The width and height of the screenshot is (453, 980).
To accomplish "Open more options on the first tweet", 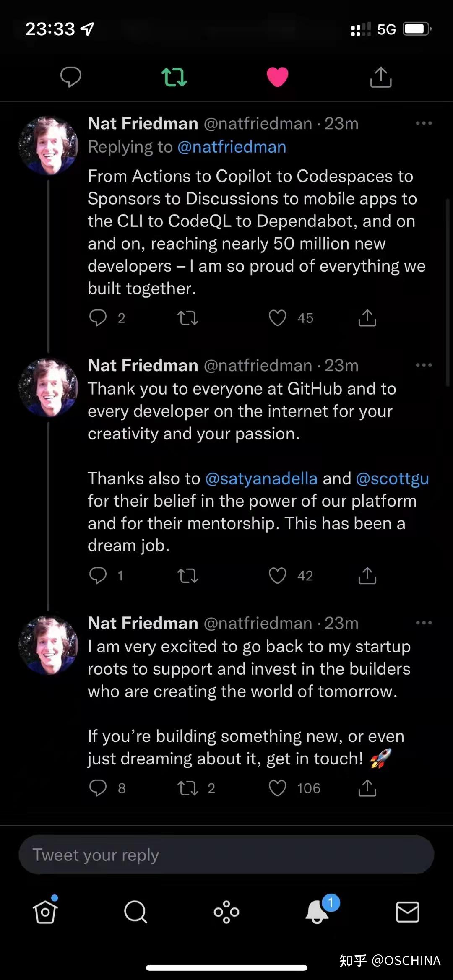I will pos(424,123).
